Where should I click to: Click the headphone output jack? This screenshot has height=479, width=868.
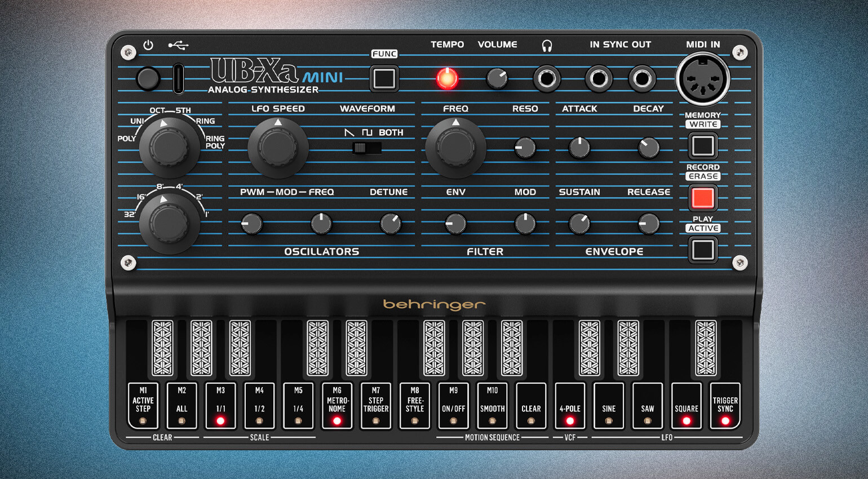(x=546, y=78)
